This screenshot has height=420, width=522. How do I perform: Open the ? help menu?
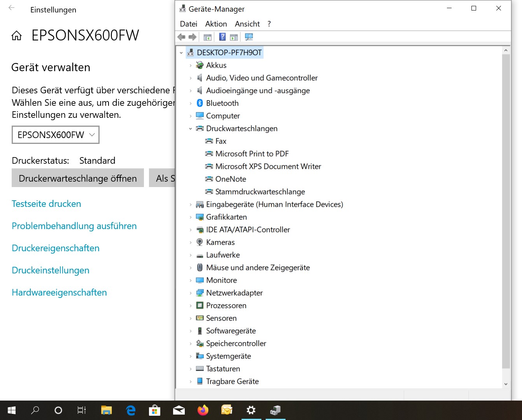click(269, 24)
